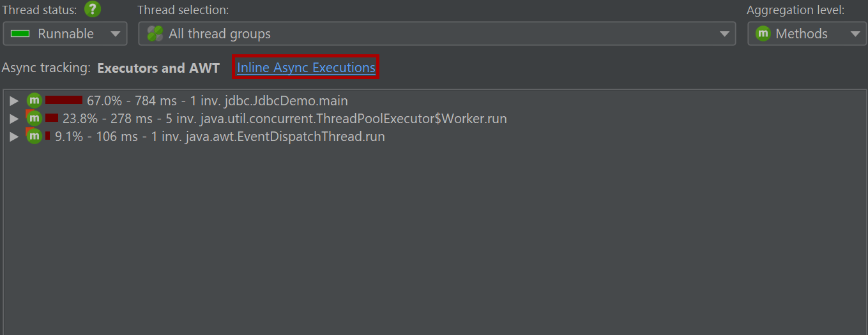This screenshot has height=335, width=868.
Task: Expand the EventDispatchThread.run tree node
Action: (14, 136)
